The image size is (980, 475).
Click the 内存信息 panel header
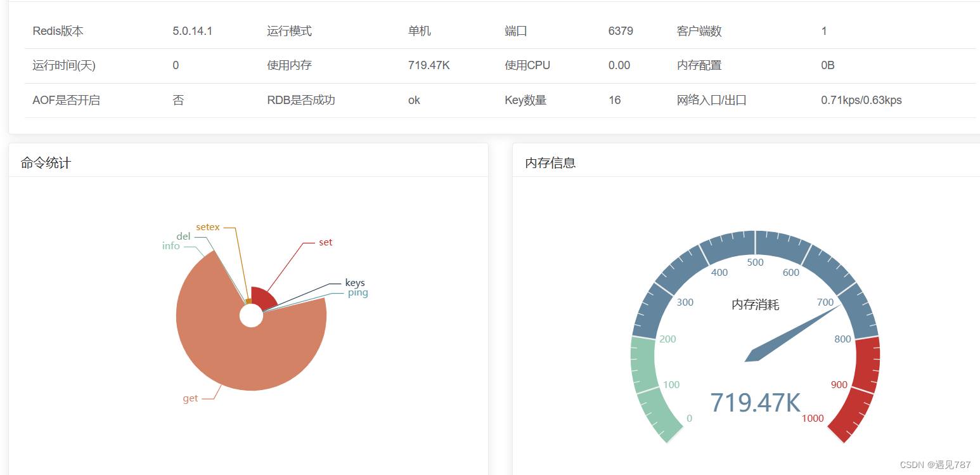pos(551,162)
